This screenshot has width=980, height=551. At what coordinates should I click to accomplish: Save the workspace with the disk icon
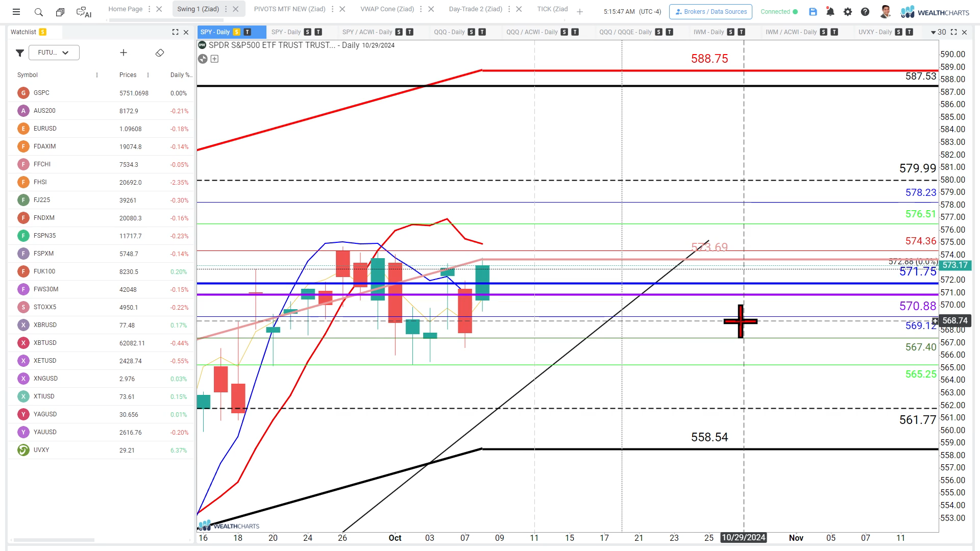813,12
